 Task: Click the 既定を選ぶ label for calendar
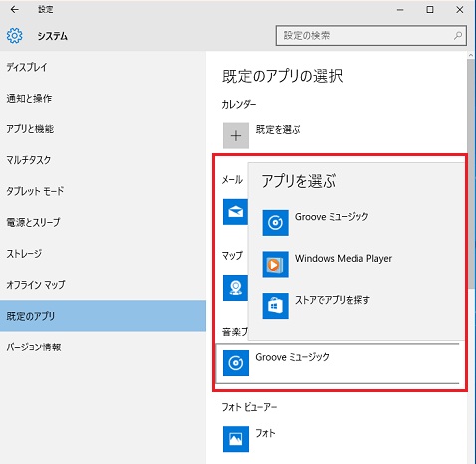278,129
